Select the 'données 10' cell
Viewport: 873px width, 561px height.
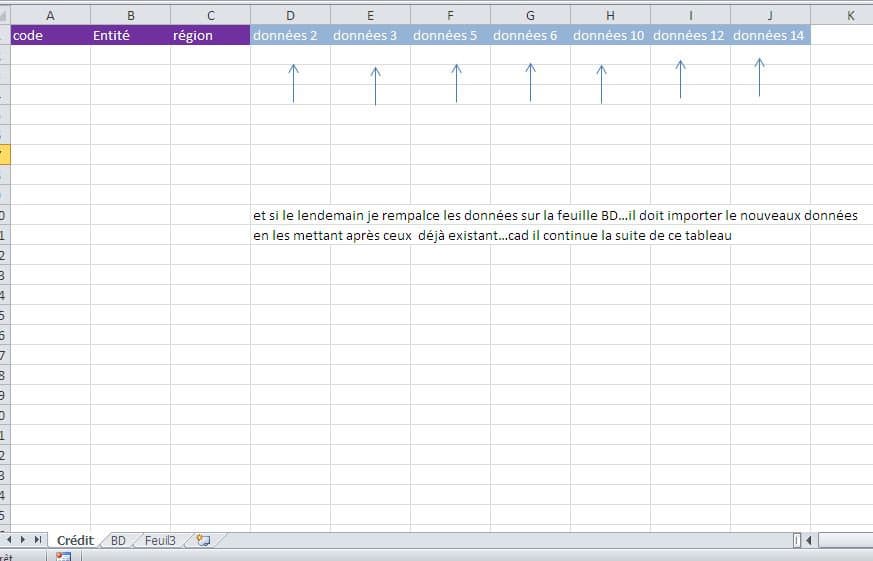[x=610, y=35]
